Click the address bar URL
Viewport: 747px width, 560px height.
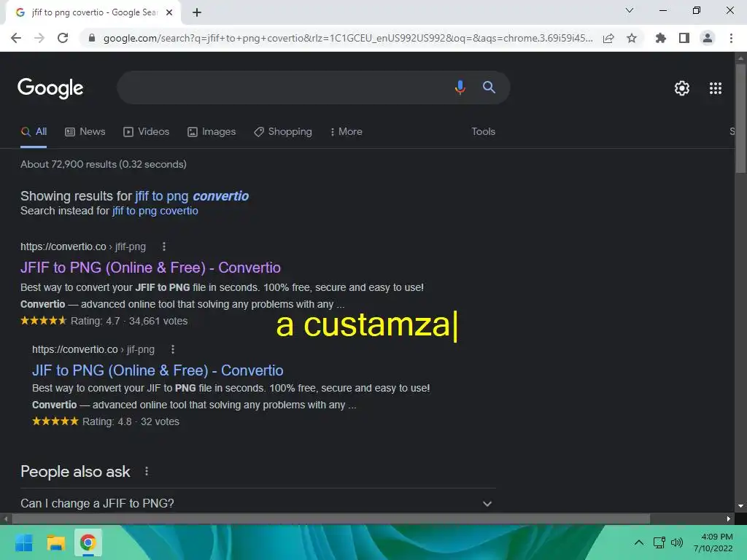pos(348,38)
